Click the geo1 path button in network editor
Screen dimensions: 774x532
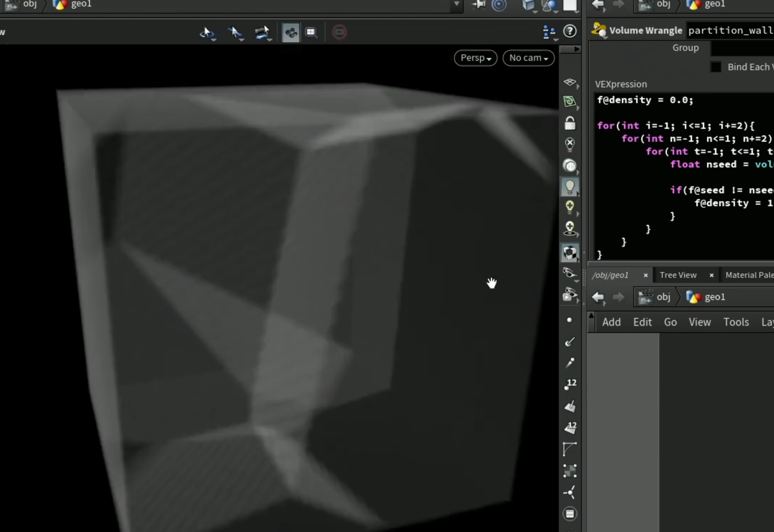[x=706, y=297]
